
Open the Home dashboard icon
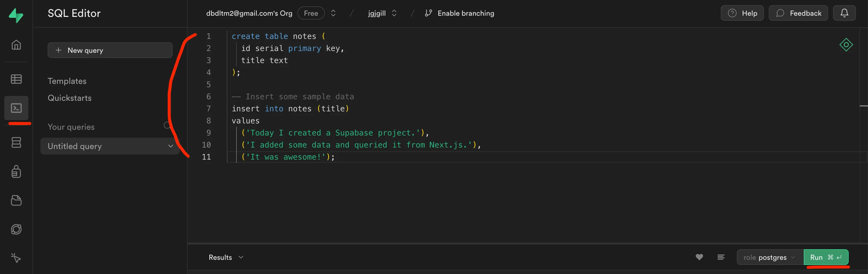point(16,45)
